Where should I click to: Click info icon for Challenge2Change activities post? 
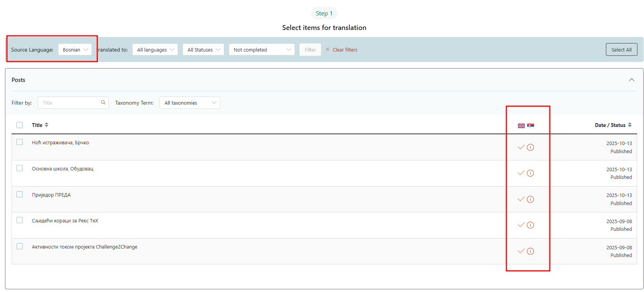[x=530, y=251]
